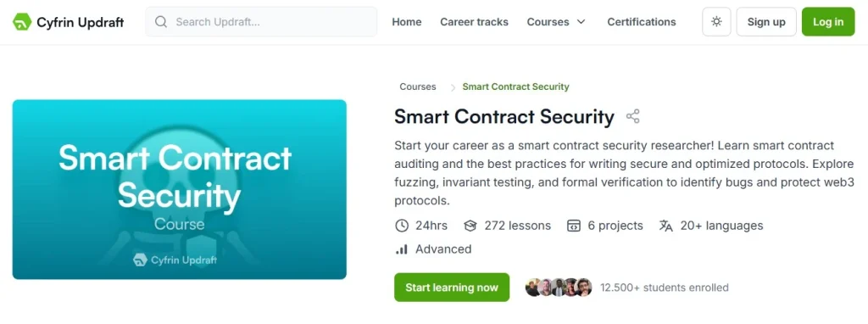
Task: Expand the Courses dropdown chevron
Action: click(581, 22)
